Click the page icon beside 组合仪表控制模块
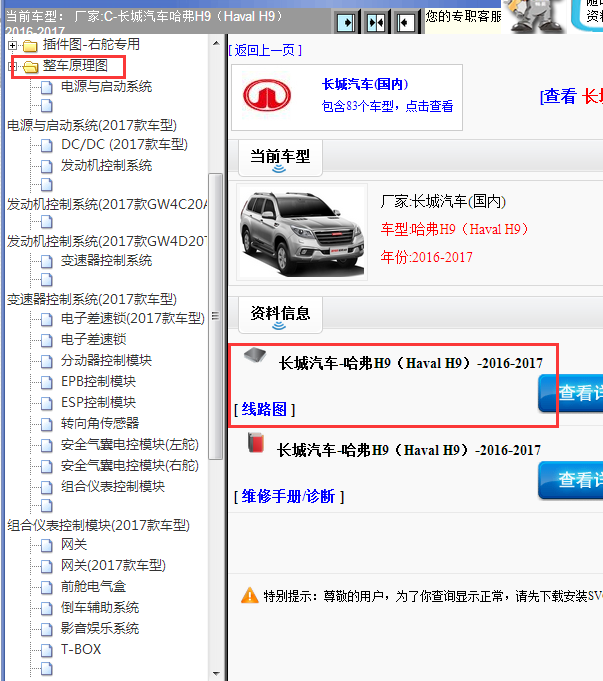The width and height of the screenshot is (603, 681). coord(46,487)
